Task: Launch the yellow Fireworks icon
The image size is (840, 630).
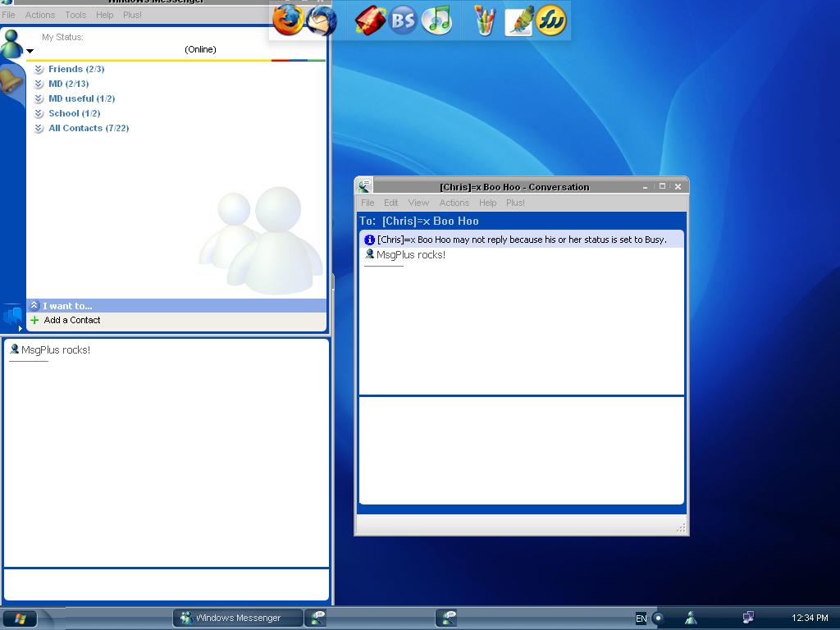Action: click(551, 20)
